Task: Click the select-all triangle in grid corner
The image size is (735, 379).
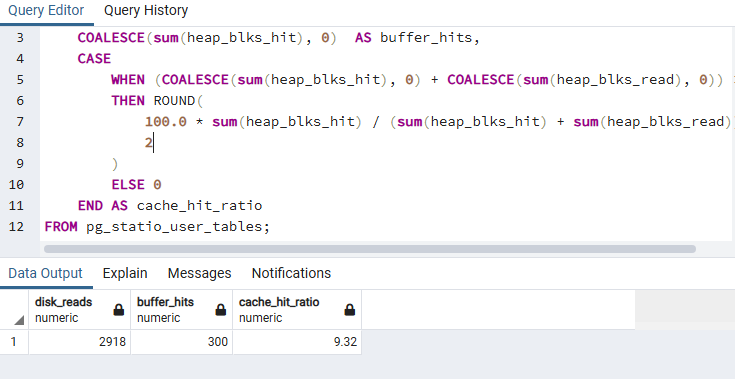Action: coord(19,320)
